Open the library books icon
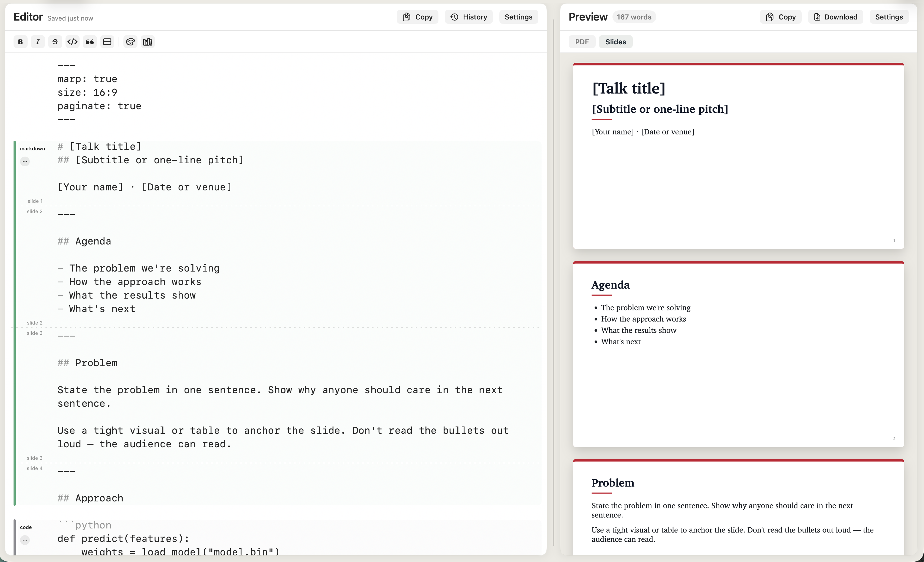 tap(148, 42)
